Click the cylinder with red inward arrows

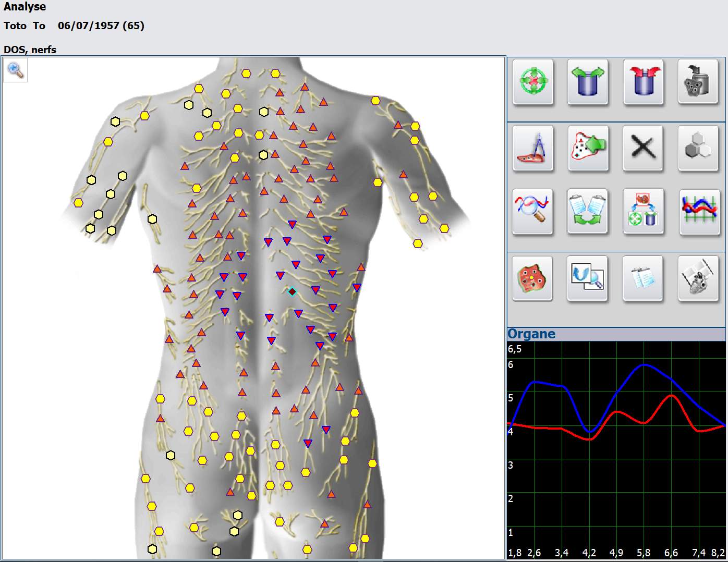click(x=643, y=82)
